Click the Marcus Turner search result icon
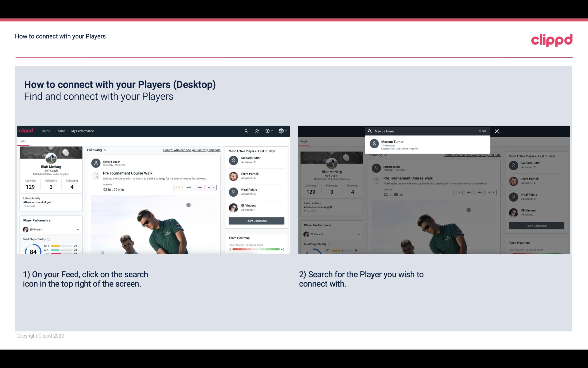This screenshot has height=368, width=588. pos(374,144)
